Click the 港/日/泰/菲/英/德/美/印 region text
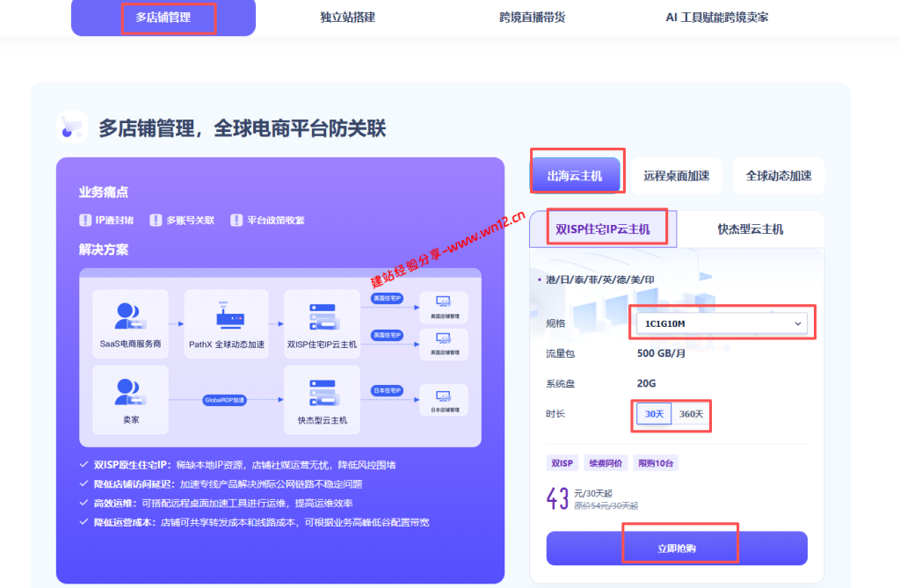900x588 pixels. 599,279
